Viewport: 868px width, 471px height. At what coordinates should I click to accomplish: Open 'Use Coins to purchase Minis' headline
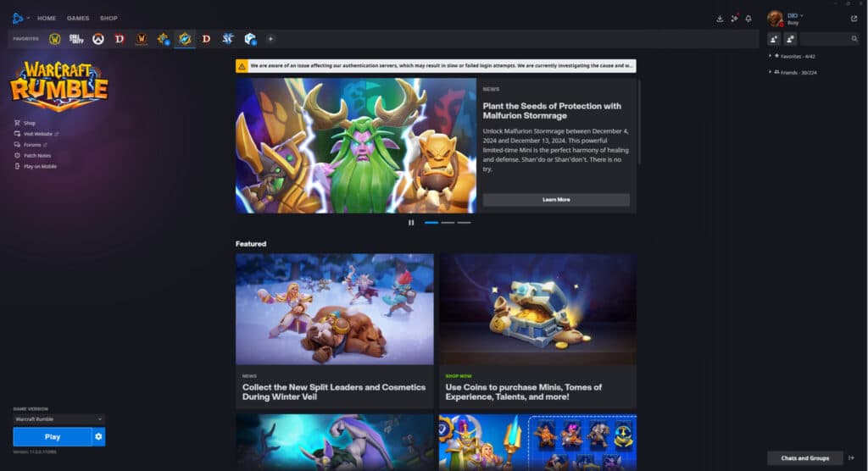coord(523,392)
